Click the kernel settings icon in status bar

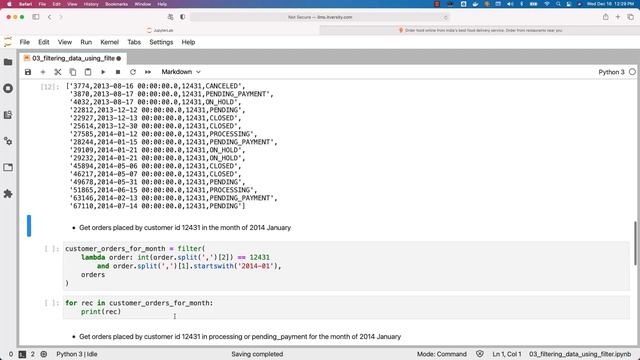(44, 354)
